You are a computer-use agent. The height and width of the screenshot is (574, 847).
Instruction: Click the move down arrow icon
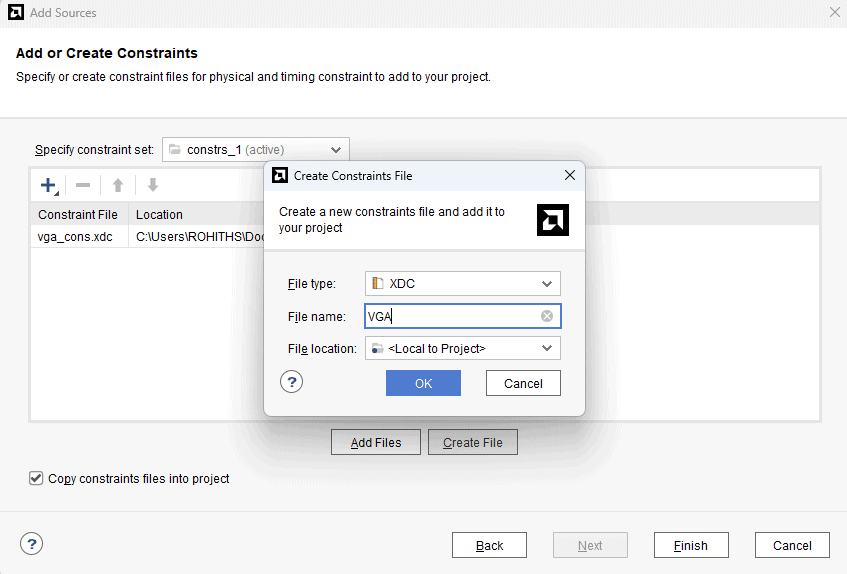coord(153,185)
